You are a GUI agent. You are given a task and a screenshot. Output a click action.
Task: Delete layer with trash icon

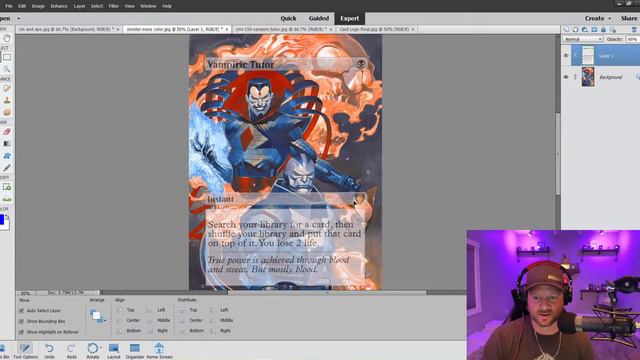[634, 29]
